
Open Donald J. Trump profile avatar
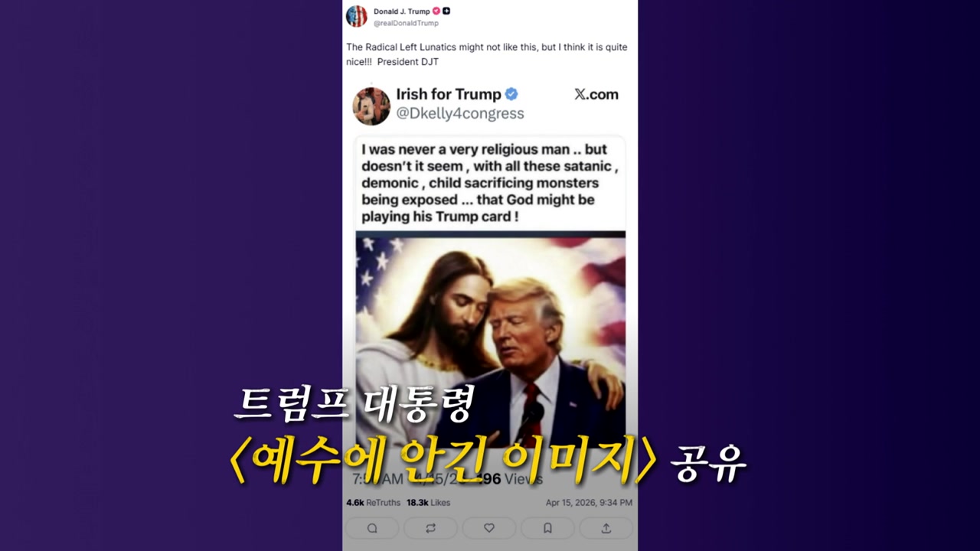point(357,16)
